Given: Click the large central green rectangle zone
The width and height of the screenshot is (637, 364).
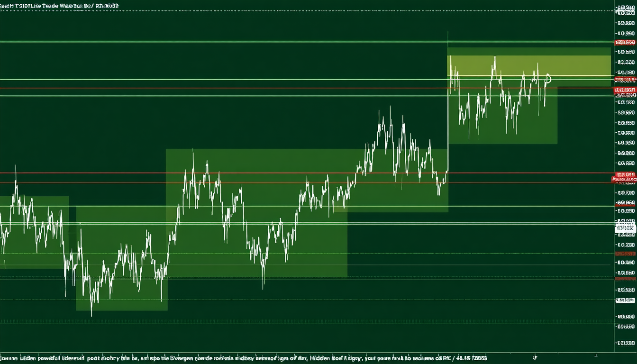Looking at the screenshot, I should (256, 213).
